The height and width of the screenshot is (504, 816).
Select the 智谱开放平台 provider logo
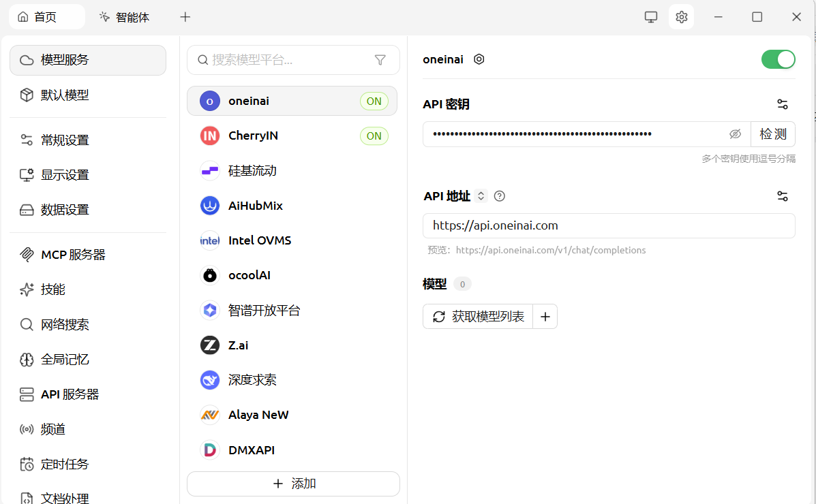[x=210, y=311]
